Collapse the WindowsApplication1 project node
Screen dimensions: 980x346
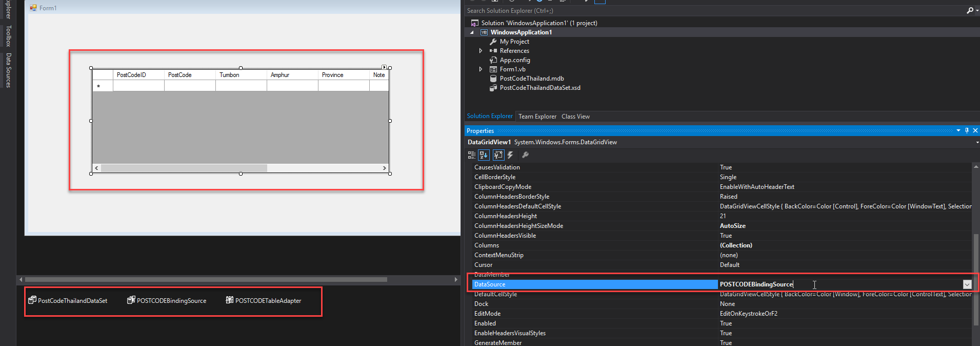[x=472, y=32]
